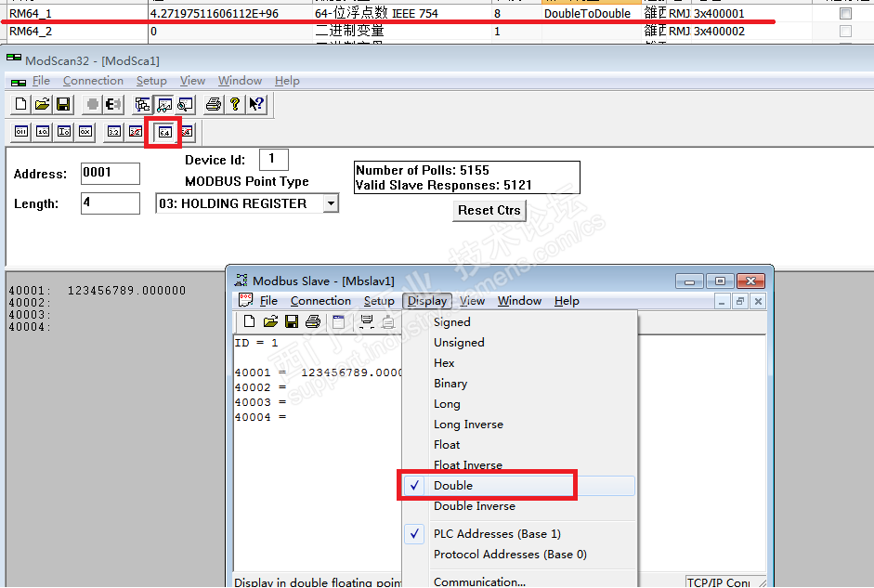Click Modbus Slave Open folder icon
Viewport: 874px width, 588px height.
(270, 321)
